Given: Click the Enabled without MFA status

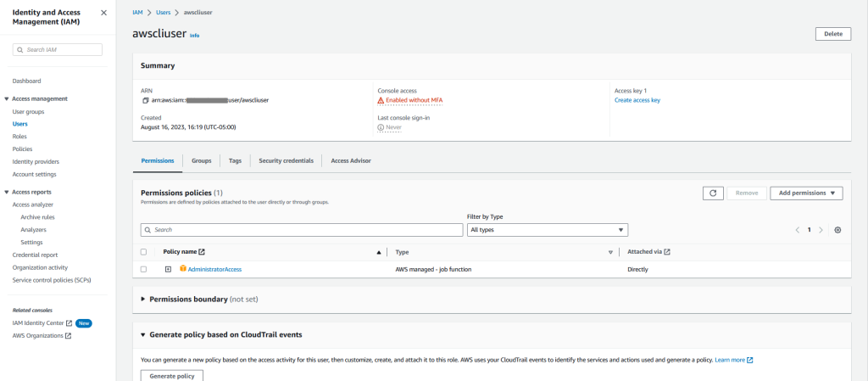Looking at the screenshot, I should 414,100.
